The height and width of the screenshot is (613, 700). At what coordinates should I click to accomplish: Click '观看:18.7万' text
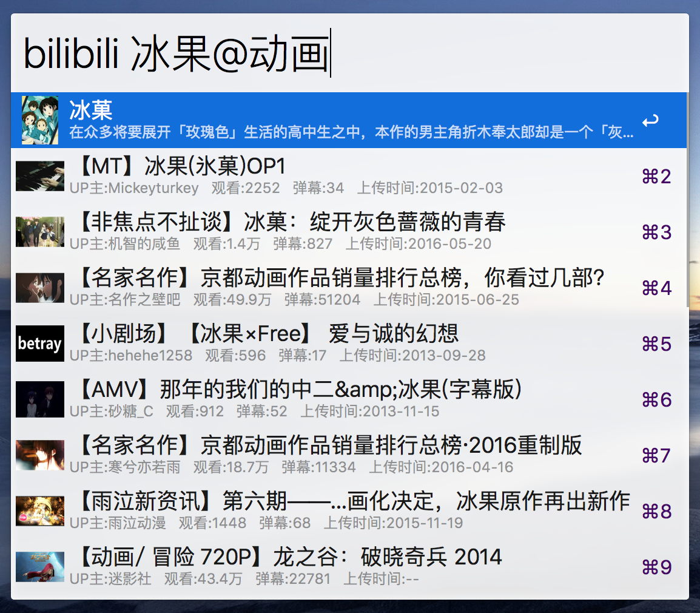coord(231,467)
